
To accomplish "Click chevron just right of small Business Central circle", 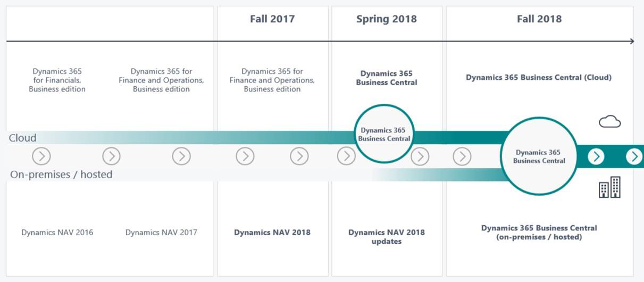I will pos(420,156).
